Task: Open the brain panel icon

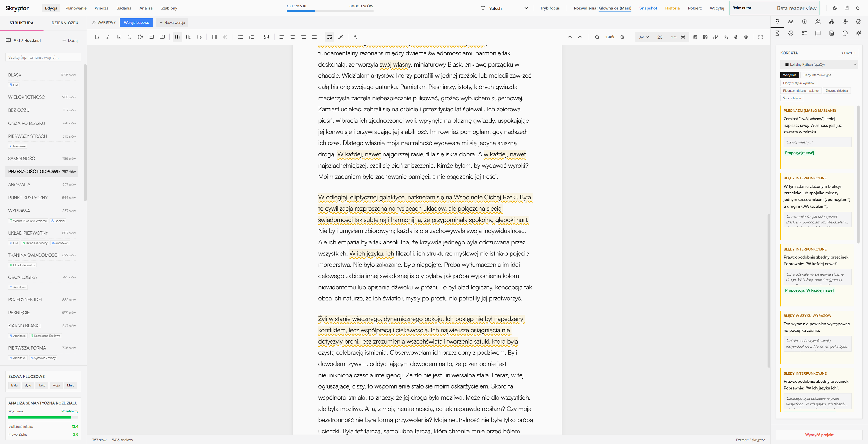Action: 791,33
